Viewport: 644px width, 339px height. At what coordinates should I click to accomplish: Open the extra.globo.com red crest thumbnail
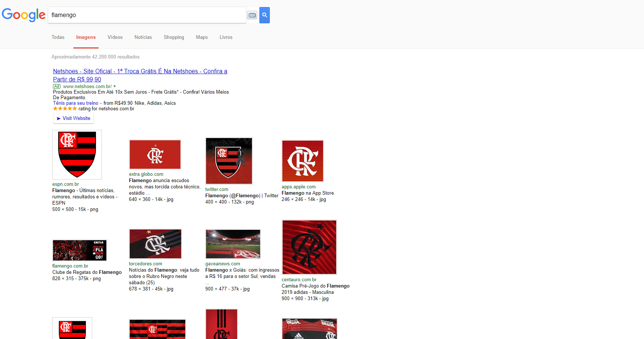point(155,155)
